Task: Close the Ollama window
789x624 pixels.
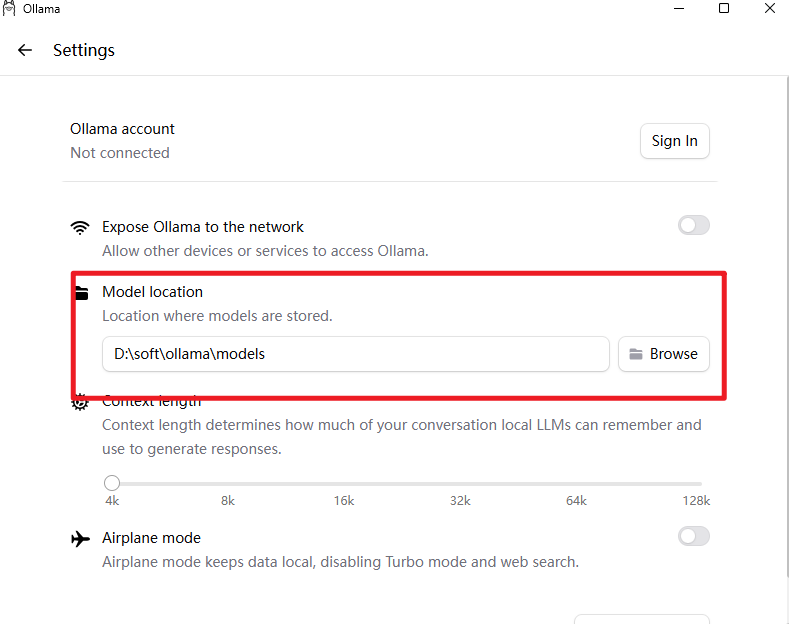Action: tap(770, 8)
